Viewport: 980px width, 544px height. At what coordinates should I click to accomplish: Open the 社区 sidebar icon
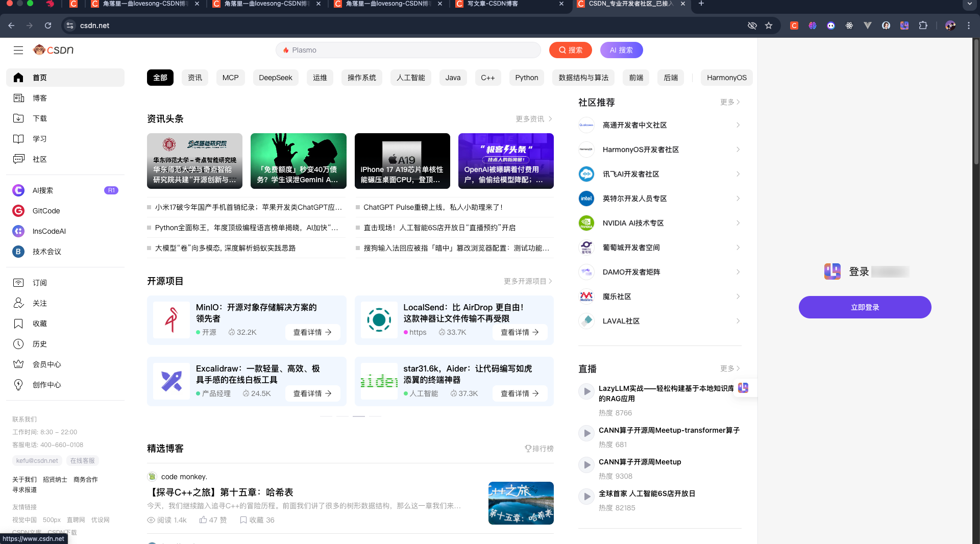18,159
